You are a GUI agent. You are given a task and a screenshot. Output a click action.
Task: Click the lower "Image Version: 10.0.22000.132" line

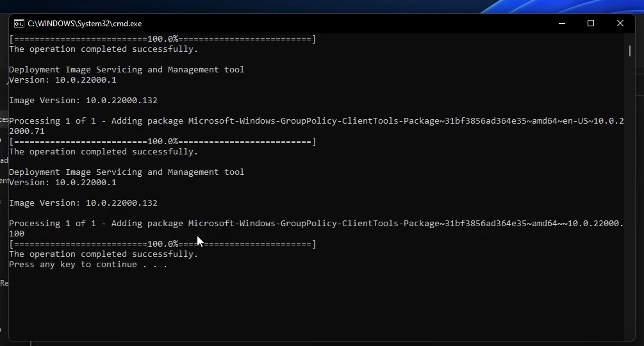pyautogui.click(x=83, y=203)
